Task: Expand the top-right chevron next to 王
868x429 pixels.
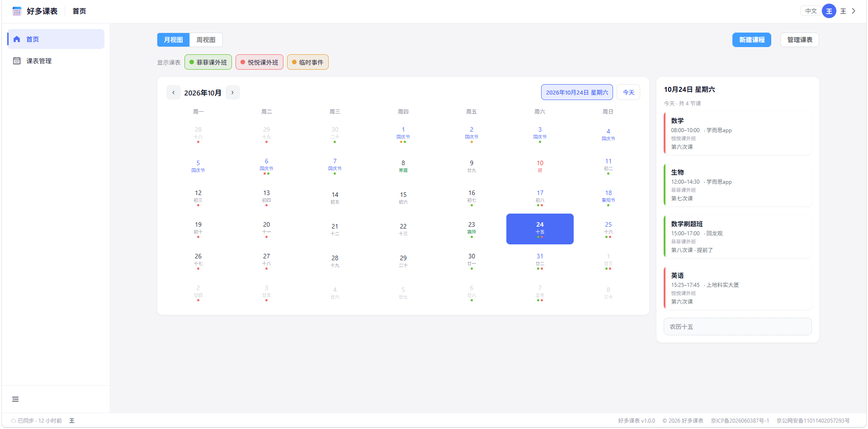Action: [854, 11]
